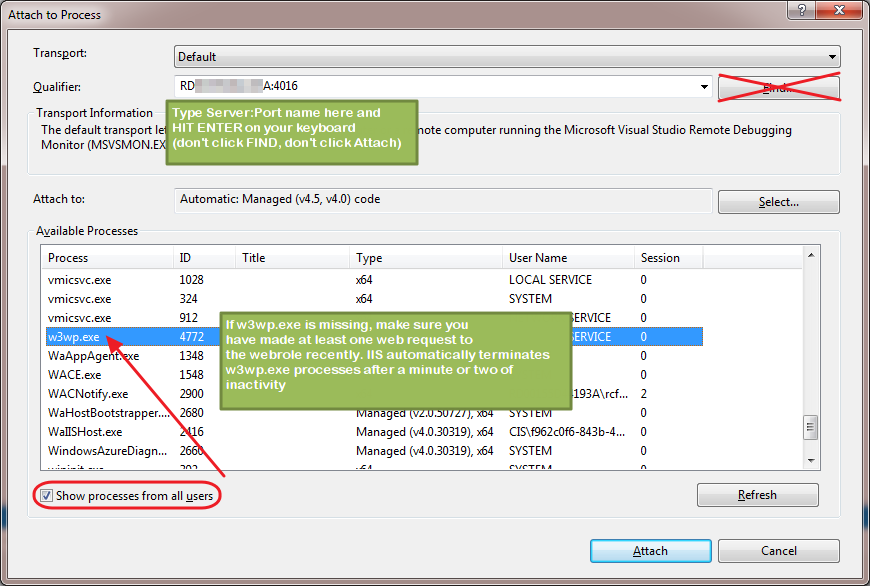Click the Select button next to Attach to
The image size is (870, 586).
tap(778, 201)
